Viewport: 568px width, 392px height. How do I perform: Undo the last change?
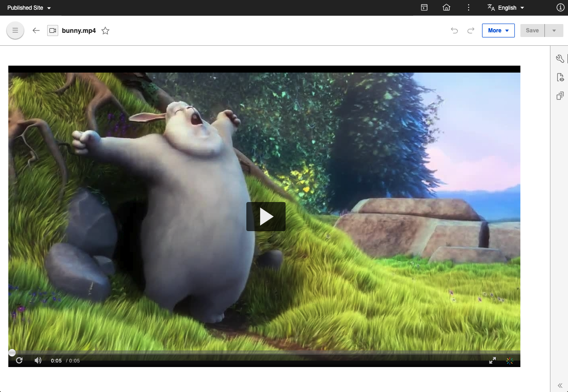[x=454, y=31]
